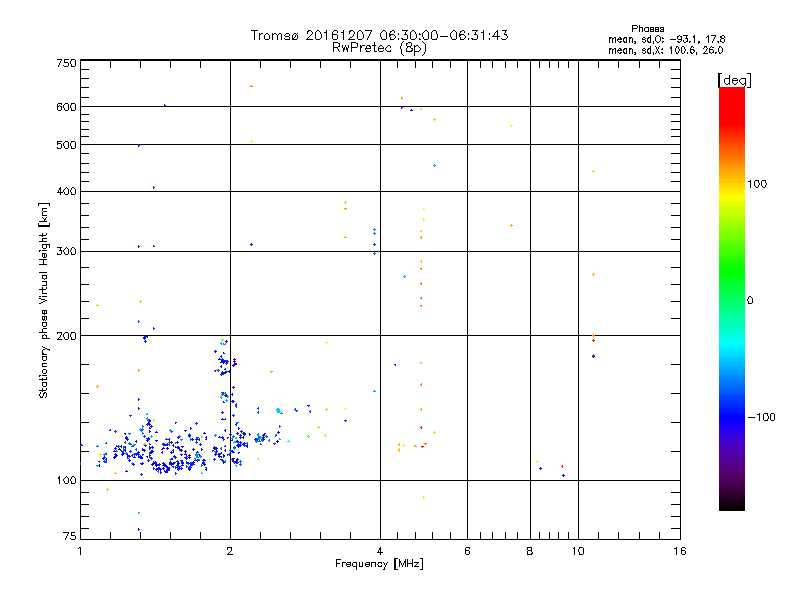800x600 pixels.
Task: Click the x-axis title 'Frequency [MHz]'
Action: click(x=379, y=564)
